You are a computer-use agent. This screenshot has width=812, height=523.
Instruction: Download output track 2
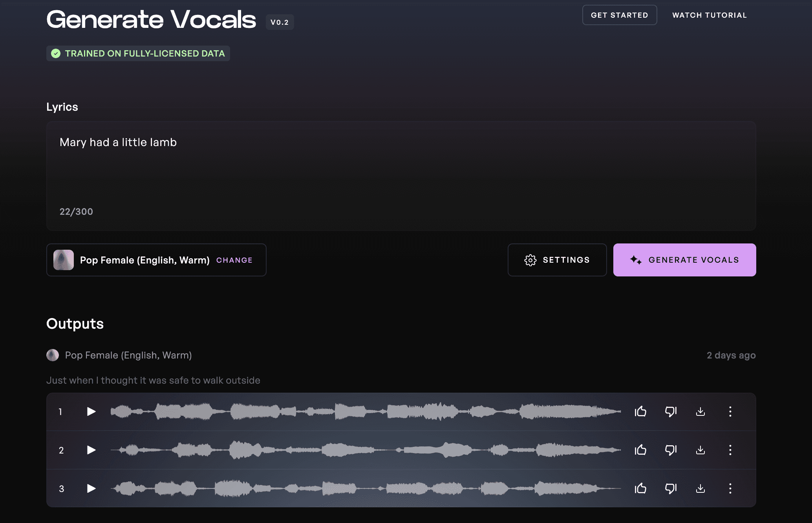[x=700, y=450]
